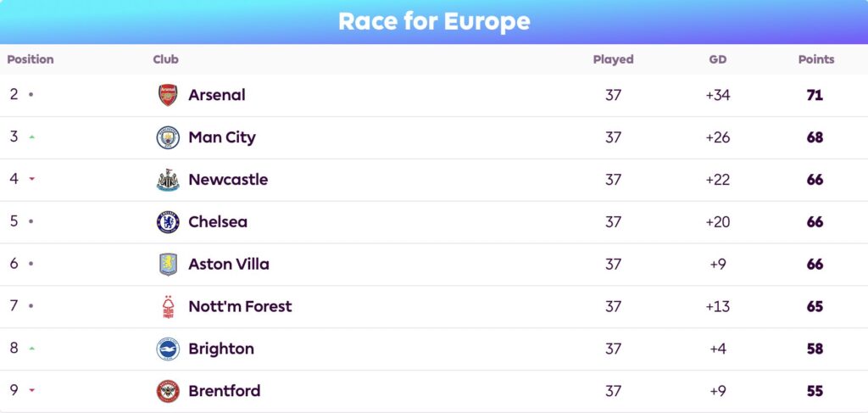Click Man City's green up-movement arrow

31,137
